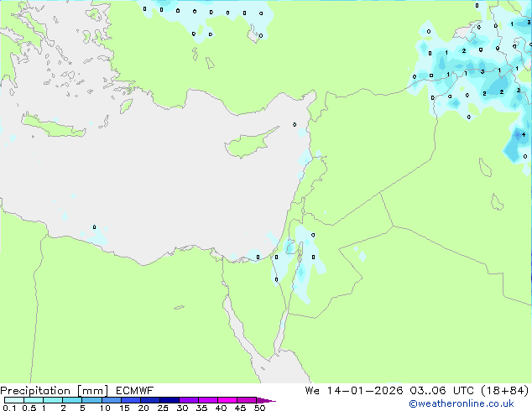This screenshot has width=532, height=411.
Task: Click the 10–15 mm legend color swatch
Action: 111,400
